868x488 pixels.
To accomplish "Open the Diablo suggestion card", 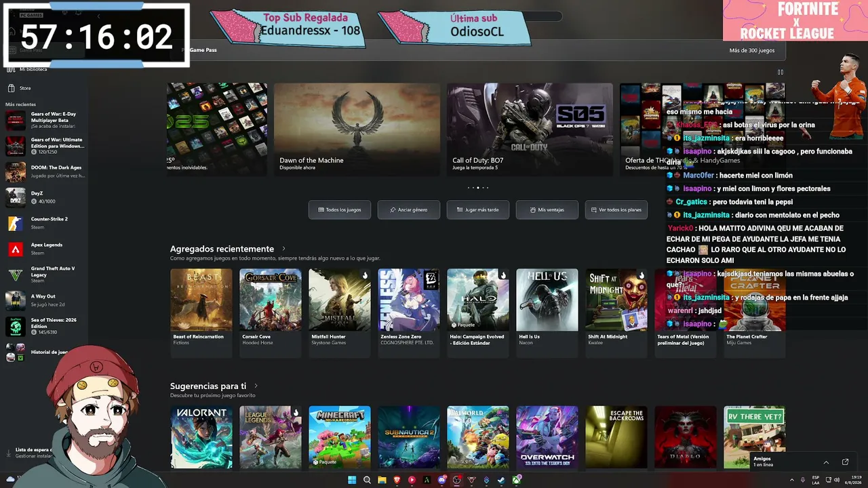I will click(686, 437).
